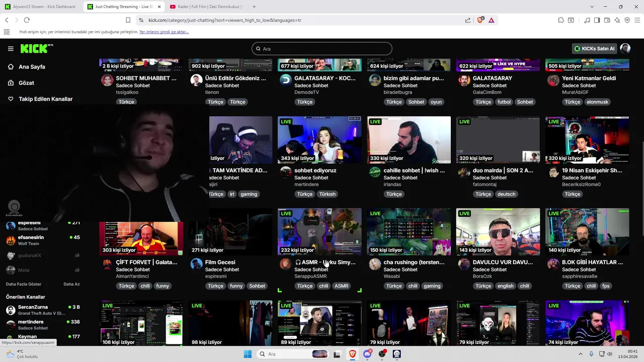
Task: Open Discord from the taskbar
Action: pos(367,354)
